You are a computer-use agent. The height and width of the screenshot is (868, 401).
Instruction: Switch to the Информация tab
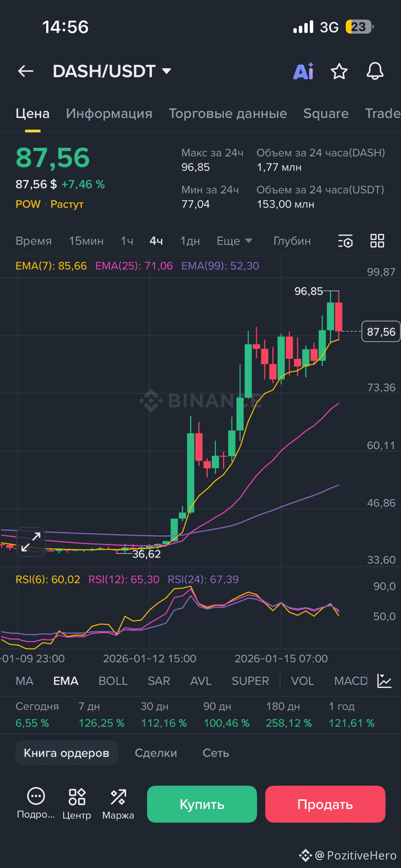click(109, 113)
